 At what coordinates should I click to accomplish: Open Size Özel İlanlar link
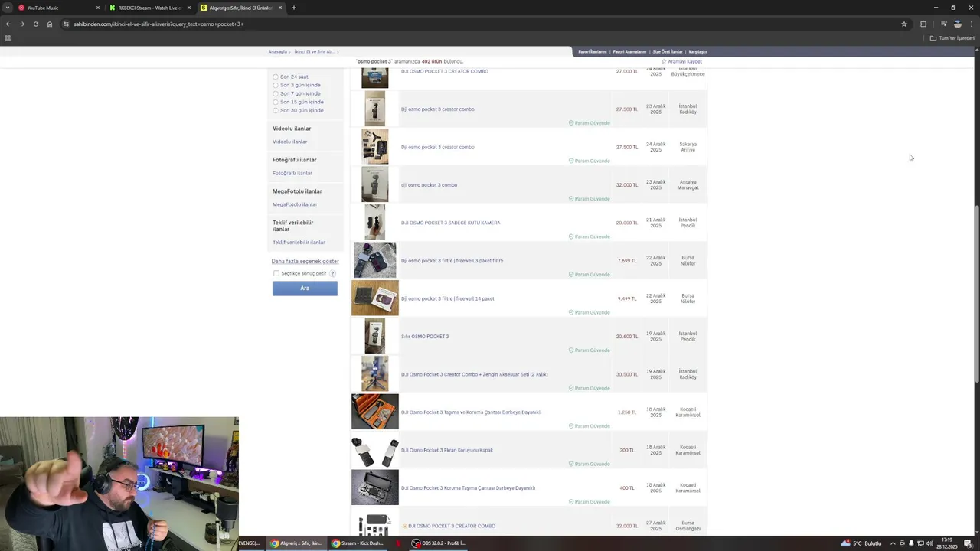(667, 51)
